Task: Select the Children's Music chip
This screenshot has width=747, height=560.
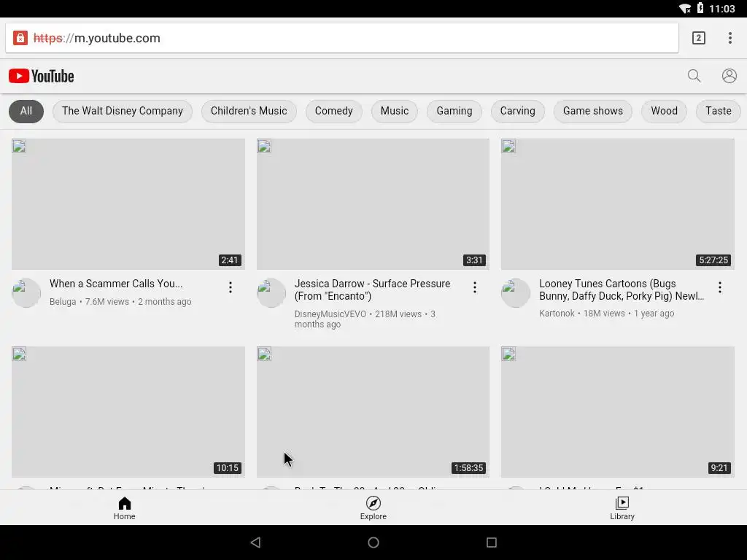Action: click(249, 111)
